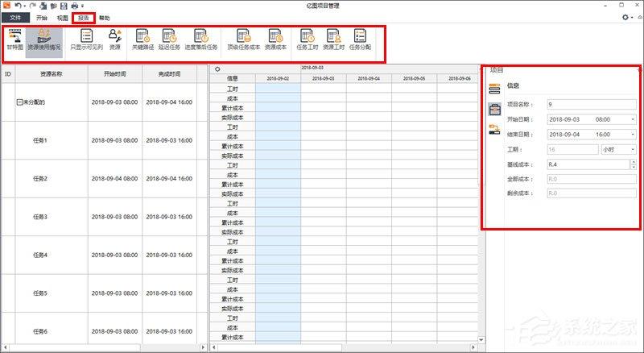
Task: Open the settings gear dropdown arrow
Action: tap(632, 18)
